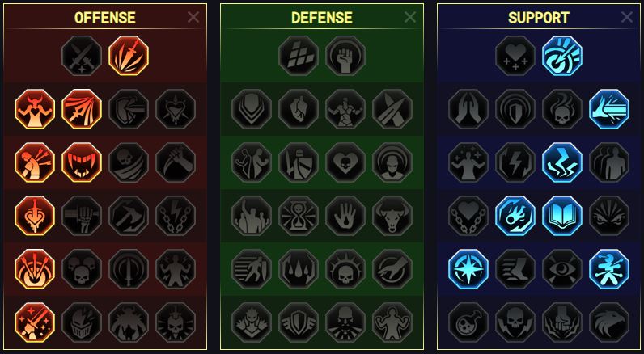Image resolution: width=644 pixels, height=354 pixels.
Task: Choose the bull head defense mastery
Action: (392, 216)
